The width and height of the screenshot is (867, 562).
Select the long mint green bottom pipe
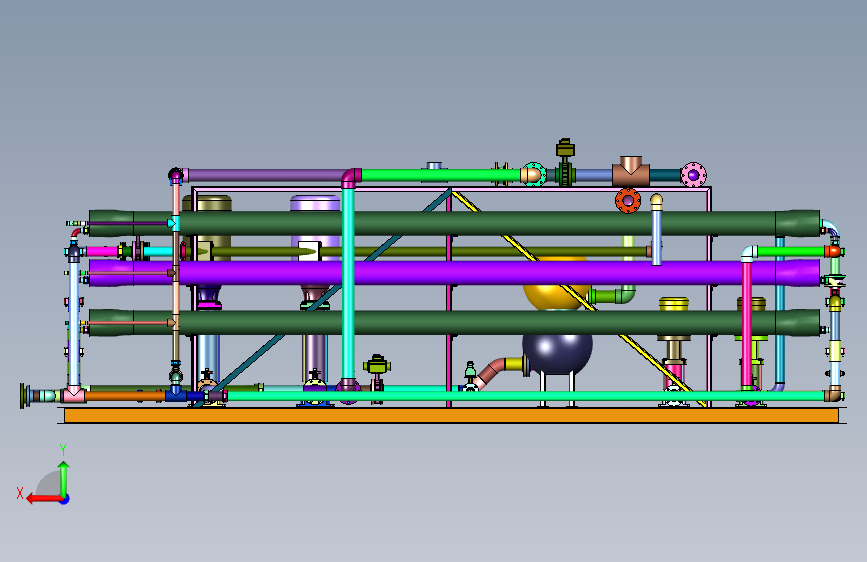(525, 396)
